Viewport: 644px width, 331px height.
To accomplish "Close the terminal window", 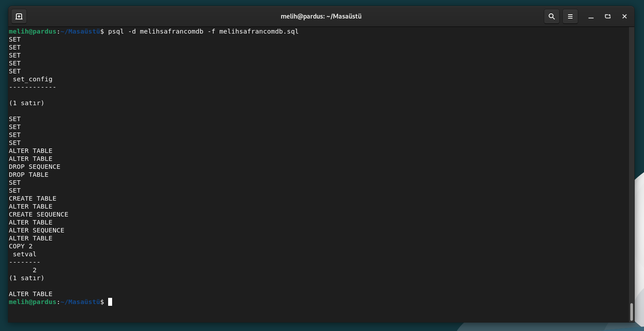I will click(624, 16).
